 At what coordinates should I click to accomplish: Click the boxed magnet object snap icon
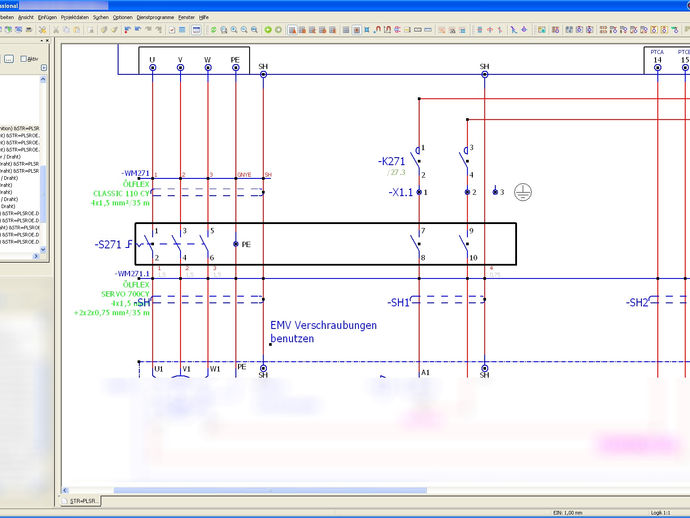[387, 30]
